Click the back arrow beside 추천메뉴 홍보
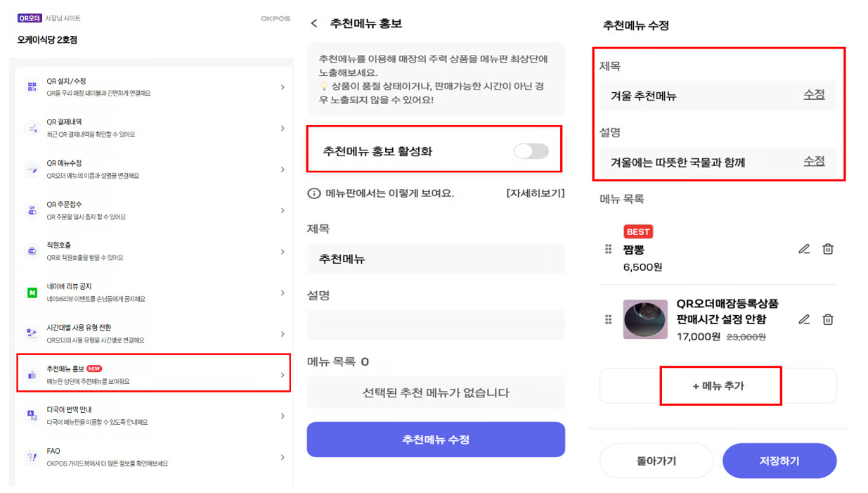Image resolution: width=868 pixels, height=493 pixels. (x=314, y=24)
